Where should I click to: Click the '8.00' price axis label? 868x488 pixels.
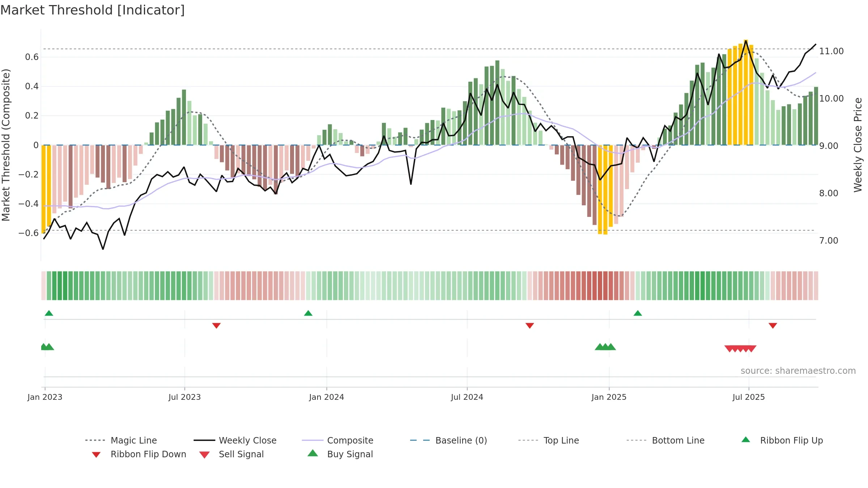[829, 193]
